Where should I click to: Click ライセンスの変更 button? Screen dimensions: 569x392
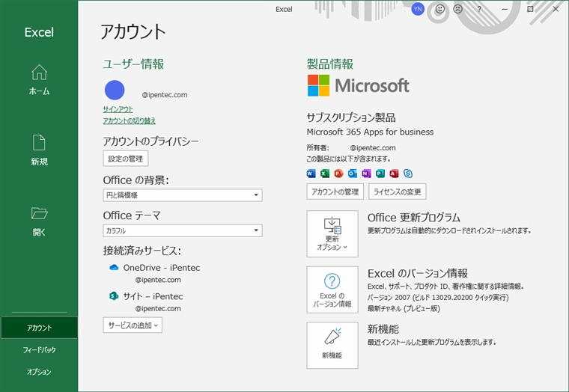pyautogui.click(x=398, y=192)
